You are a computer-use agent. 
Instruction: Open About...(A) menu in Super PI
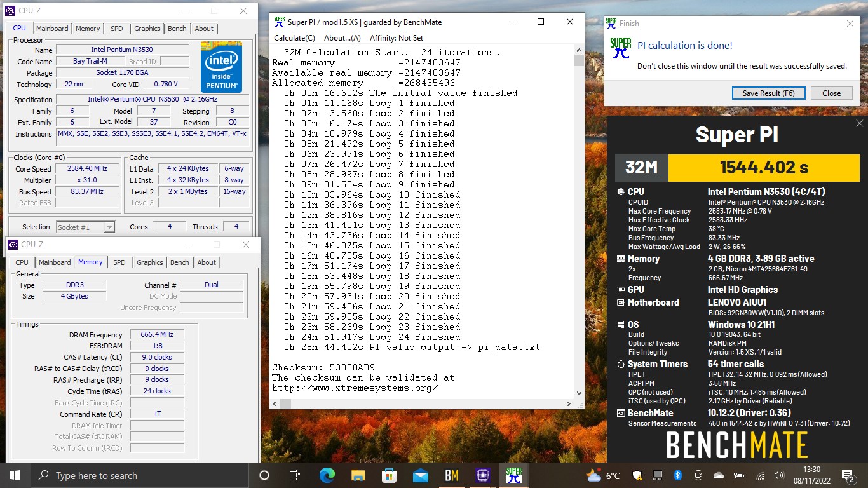[x=342, y=38]
